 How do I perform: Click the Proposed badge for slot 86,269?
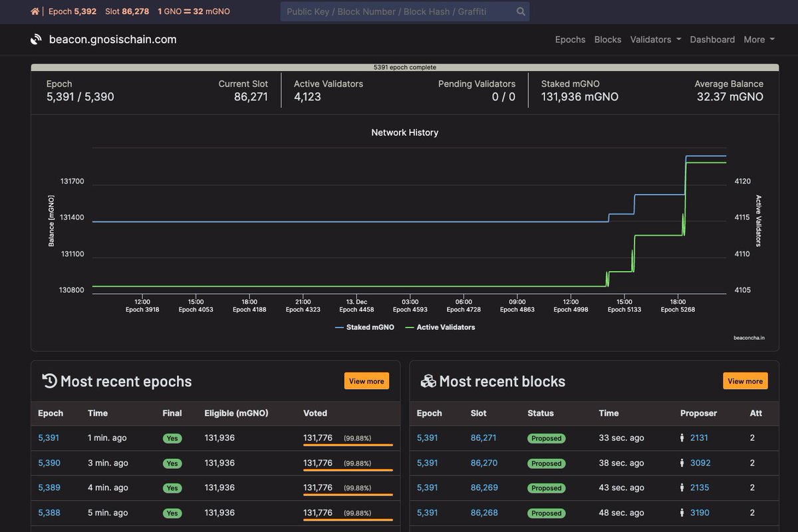point(547,488)
